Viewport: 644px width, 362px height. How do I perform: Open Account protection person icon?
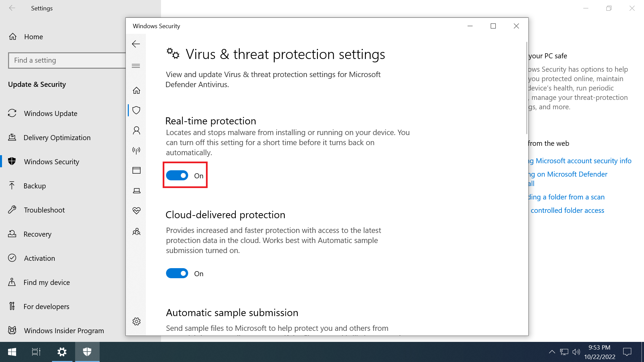tap(136, 130)
